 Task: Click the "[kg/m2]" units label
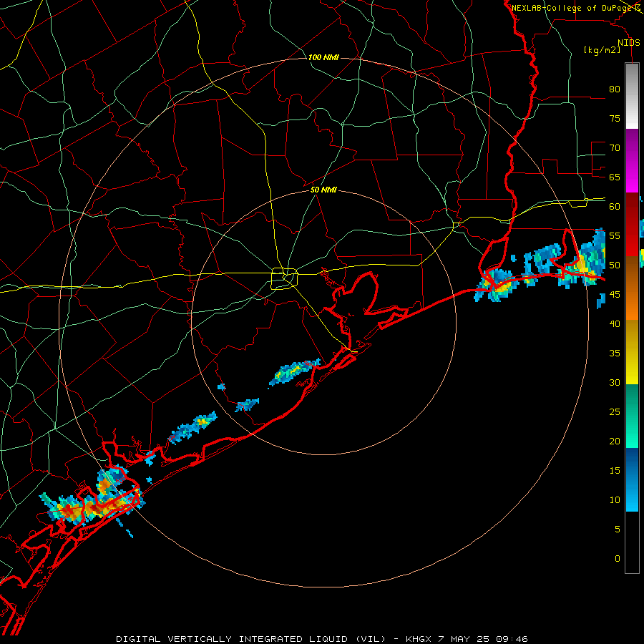[x=602, y=50]
